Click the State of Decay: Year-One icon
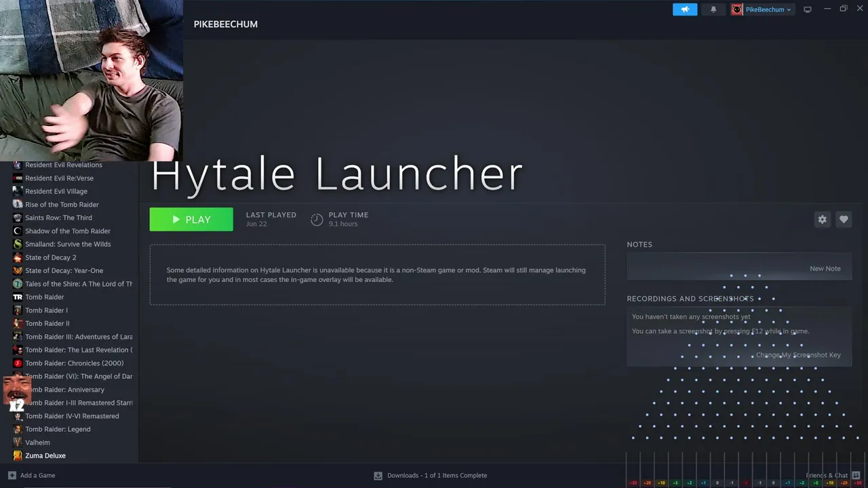Viewport: 868px width, 488px height. (x=18, y=270)
